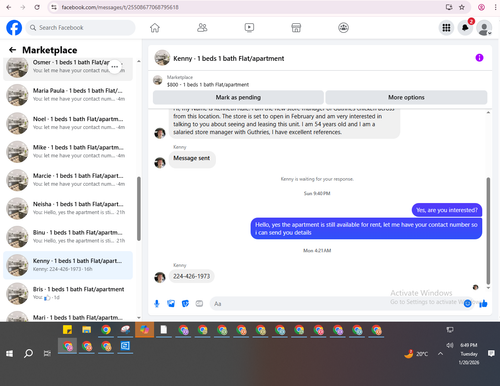This screenshot has height=386, width=500.
Task: Click the conversation list scroll-down arrow
Action: pos(139,318)
